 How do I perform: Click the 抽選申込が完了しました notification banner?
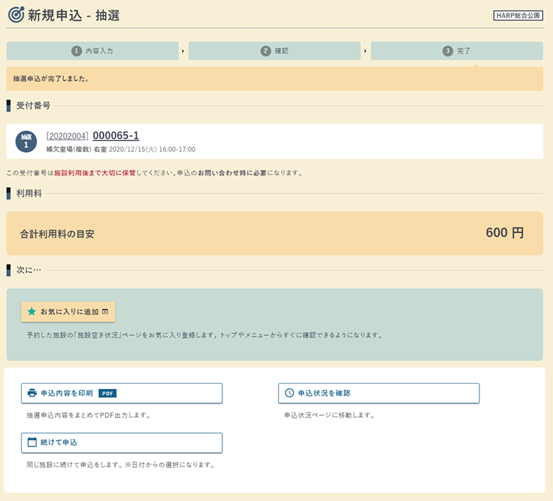tap(275, 79)
